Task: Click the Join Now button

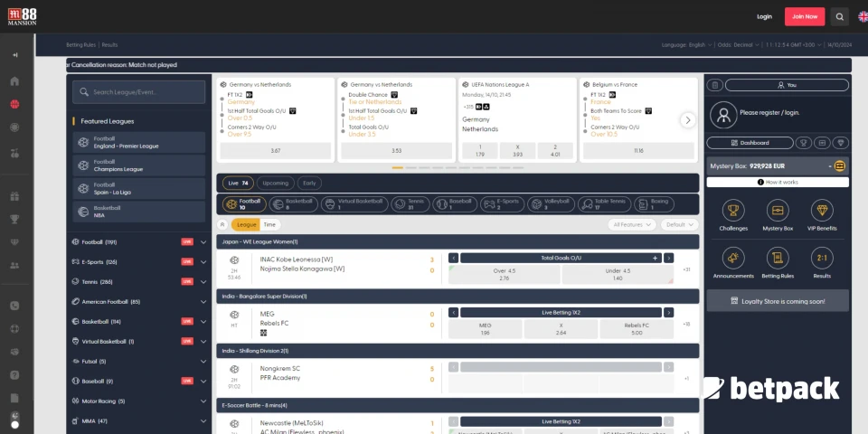Action: coord(805,16)
